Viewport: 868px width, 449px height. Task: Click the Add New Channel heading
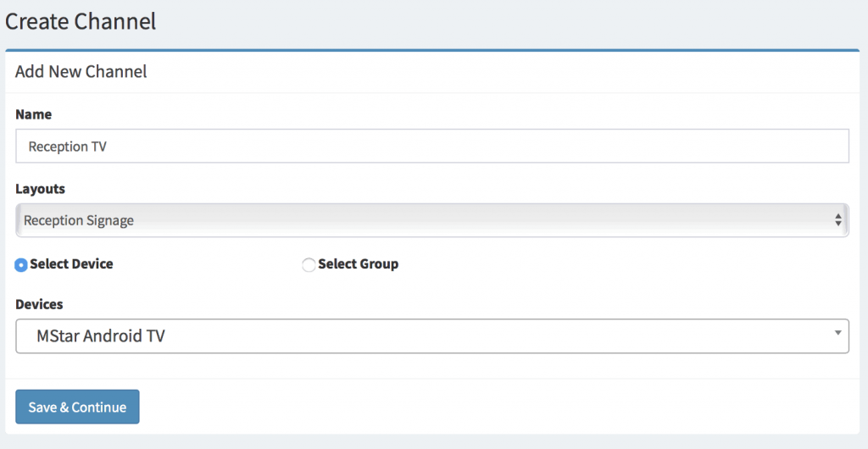point(81,72)
